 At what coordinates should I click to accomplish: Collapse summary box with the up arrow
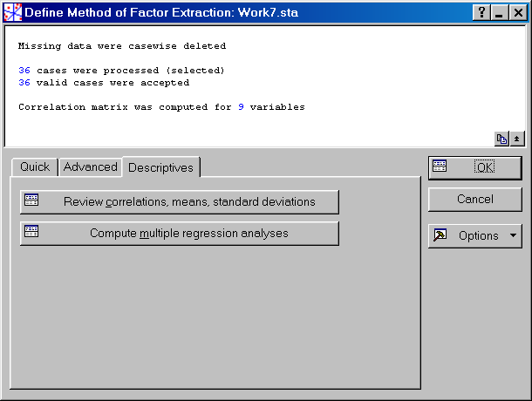tap(516, 139)
